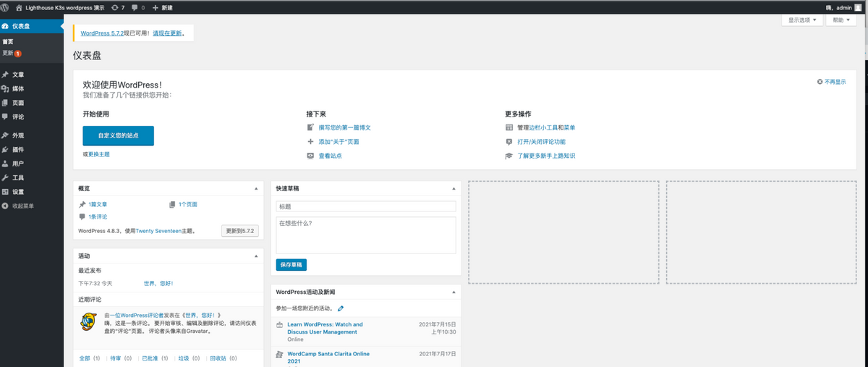Click the commenter's Gravatar avatar
Image resolution: width=868 pixels, height=367 pixels.
click(x=88, y=321)
